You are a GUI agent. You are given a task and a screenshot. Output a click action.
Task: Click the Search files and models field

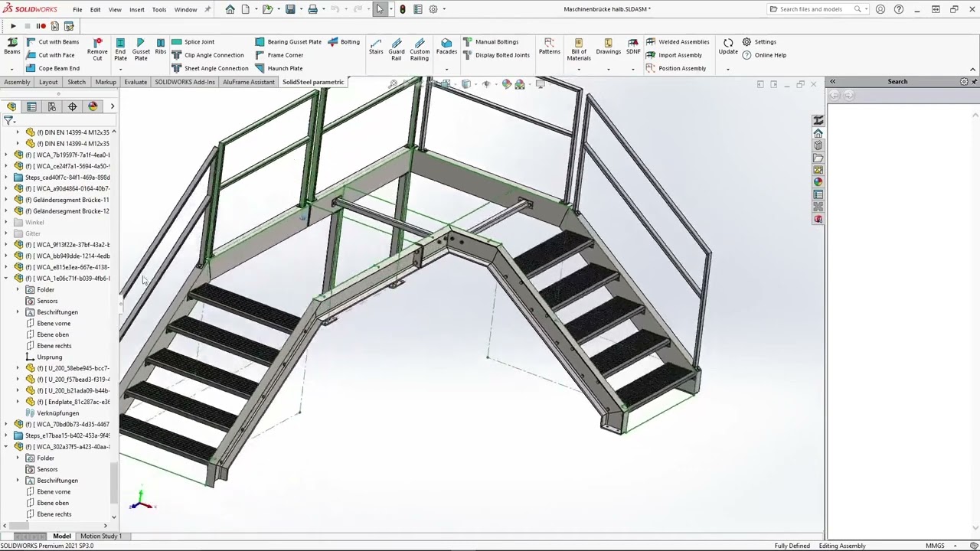pyautogui.click(x=816, y=9)
